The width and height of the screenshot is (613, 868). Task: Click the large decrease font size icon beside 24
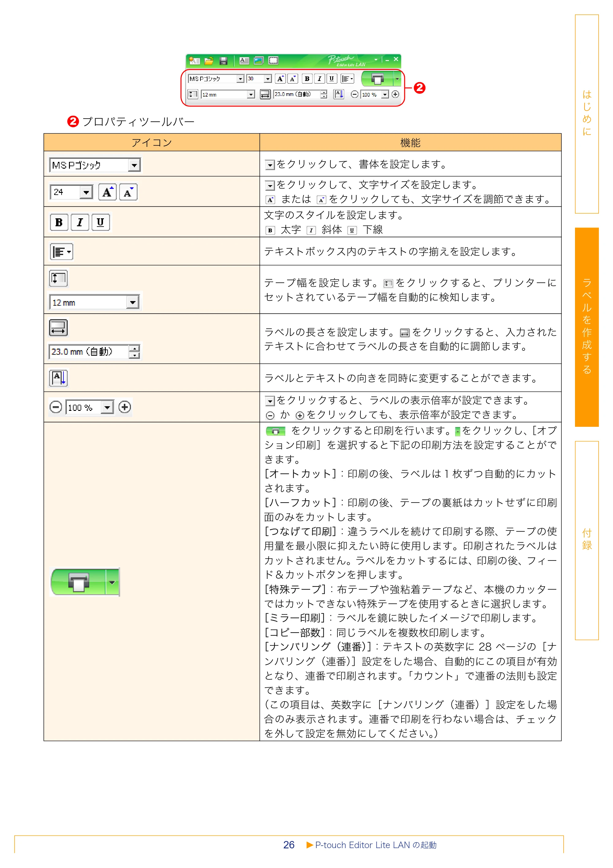[x=128, y=192]
